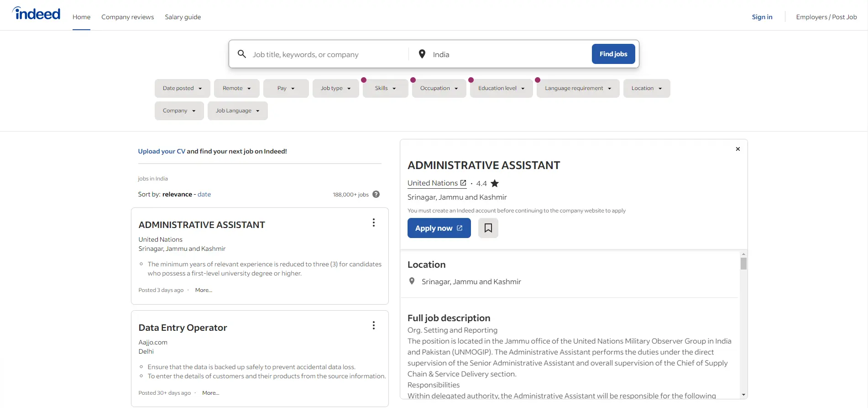Click Sign in
This screenshot has height=408, width=868.
click(762, 17)
